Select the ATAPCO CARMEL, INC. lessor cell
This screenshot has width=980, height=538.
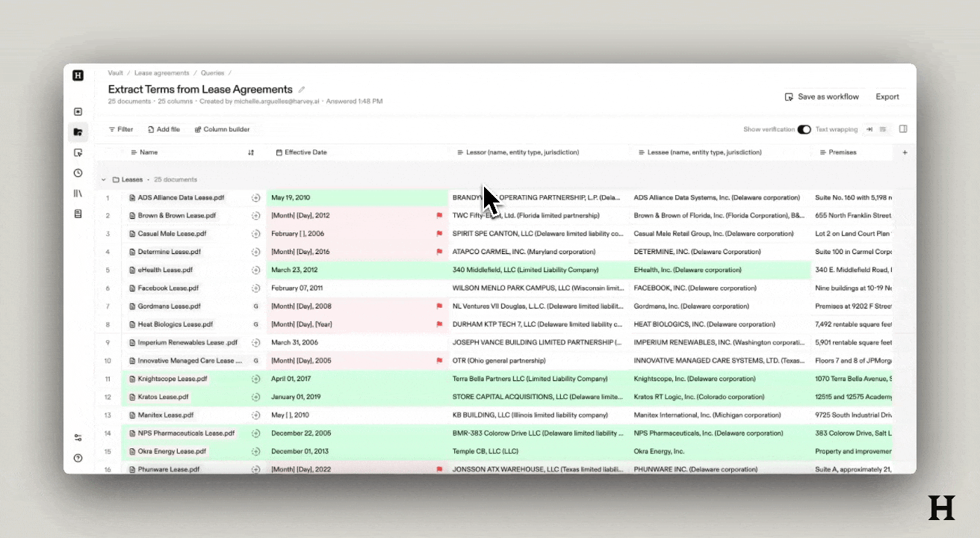coord(538,252)
